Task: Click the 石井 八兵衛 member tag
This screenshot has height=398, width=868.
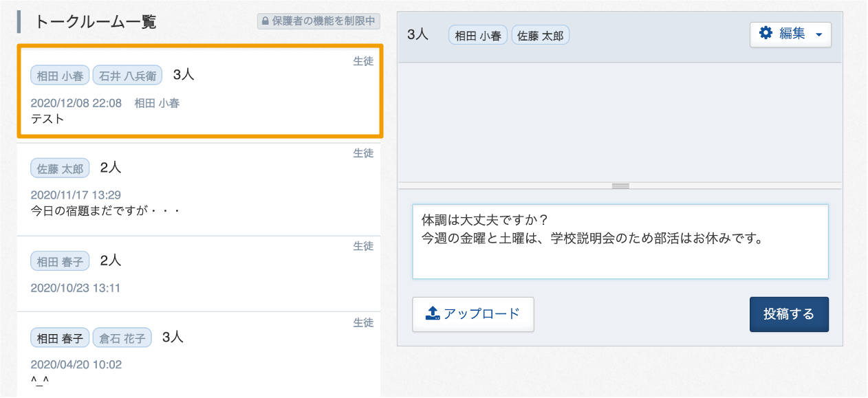Action: point(127,76)
